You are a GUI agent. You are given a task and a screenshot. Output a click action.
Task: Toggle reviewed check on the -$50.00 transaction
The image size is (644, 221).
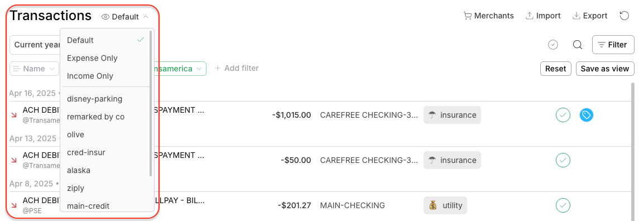pos(563,160)
